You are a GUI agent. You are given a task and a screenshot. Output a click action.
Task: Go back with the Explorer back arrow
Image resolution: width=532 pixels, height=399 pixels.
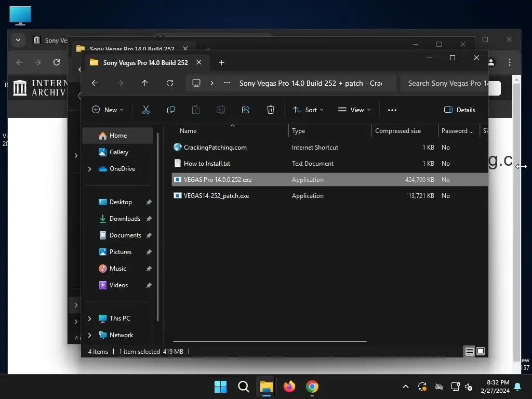(95, 83)
